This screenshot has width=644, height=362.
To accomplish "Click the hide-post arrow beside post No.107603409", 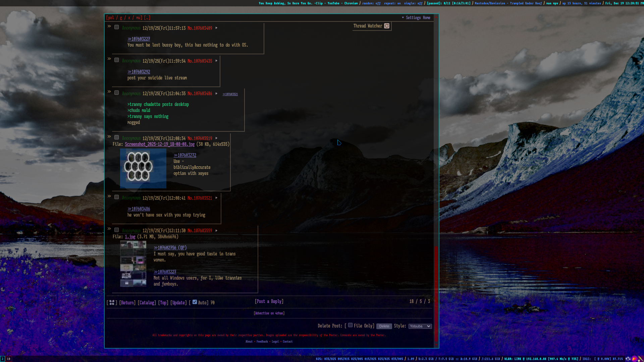I will [x=109, y=26].
